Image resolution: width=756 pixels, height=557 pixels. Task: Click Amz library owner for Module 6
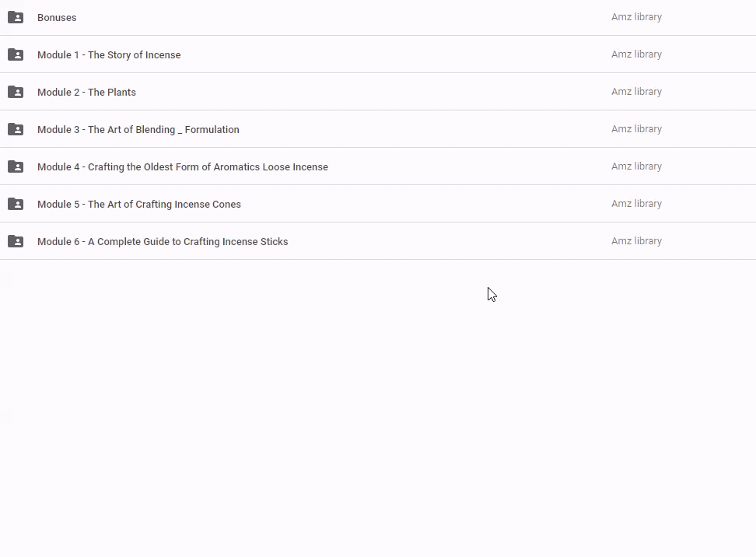pos(636,241)
